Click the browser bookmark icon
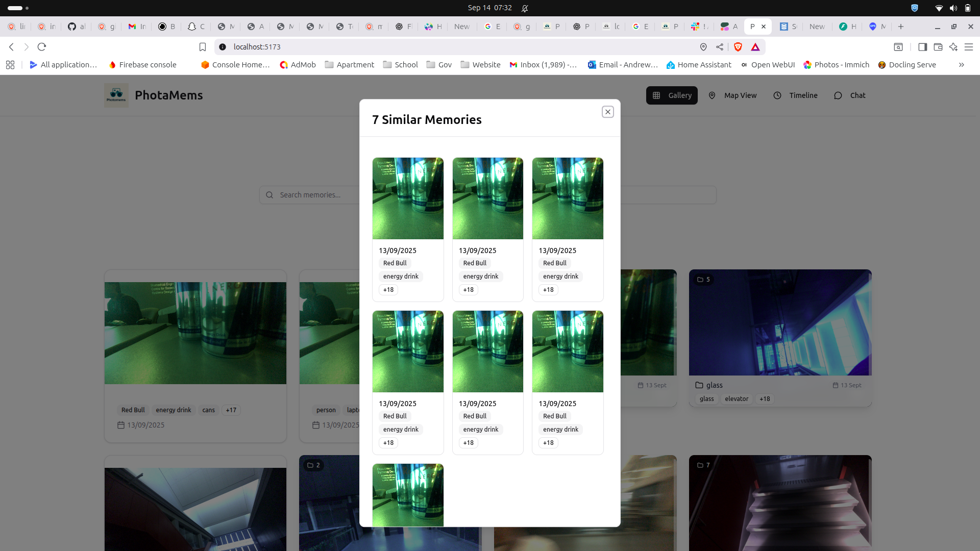Viewport: 980px width, 551px height. 203,47
